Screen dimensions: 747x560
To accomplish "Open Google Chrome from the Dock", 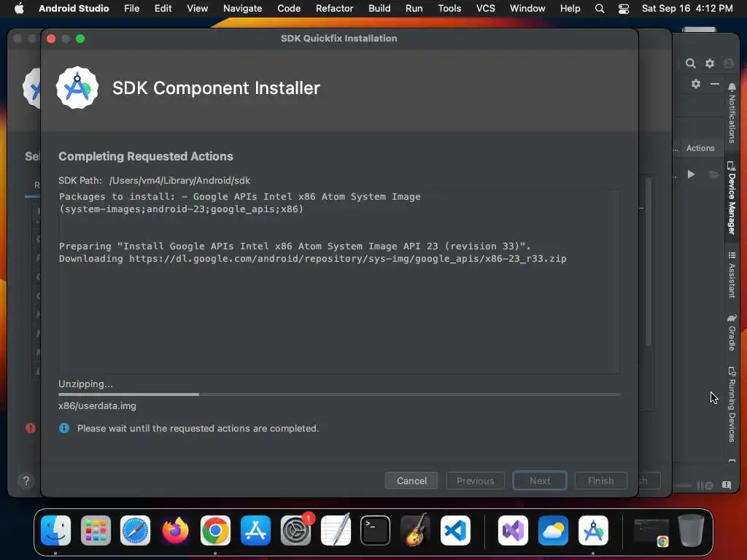I will [215, 531].
